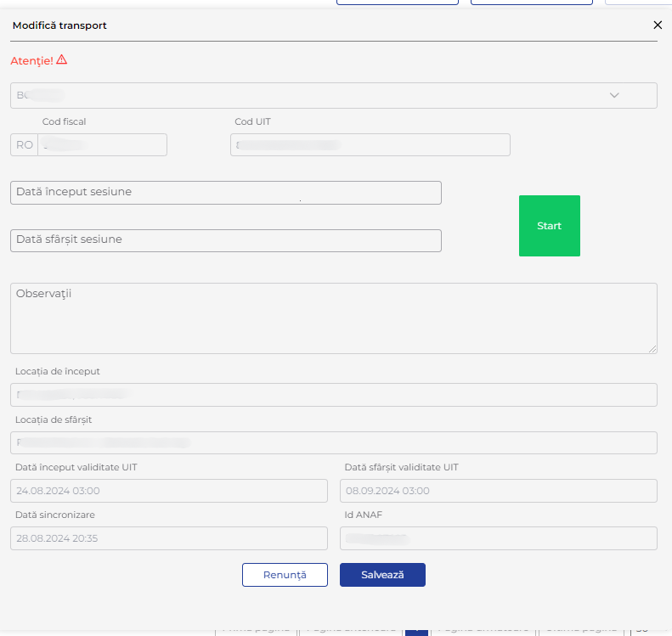
Task: Select the Locația de început field
Action: 333,395
